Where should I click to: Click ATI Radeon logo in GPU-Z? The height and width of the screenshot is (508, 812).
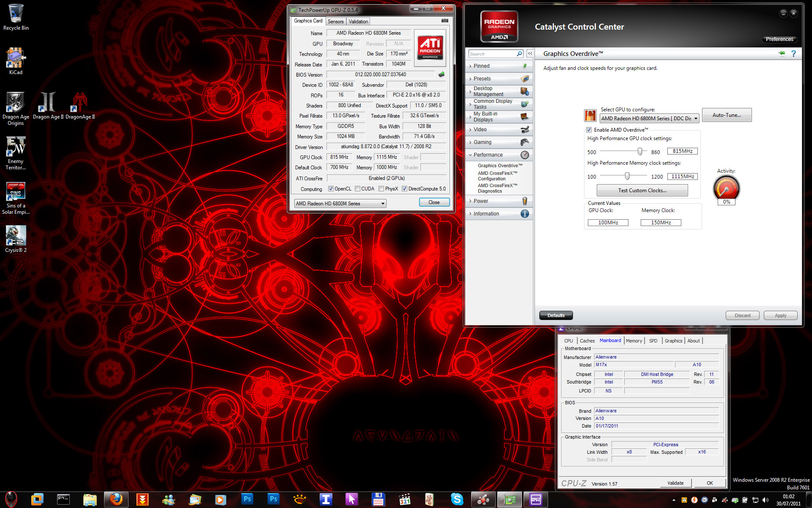[431, 47]
